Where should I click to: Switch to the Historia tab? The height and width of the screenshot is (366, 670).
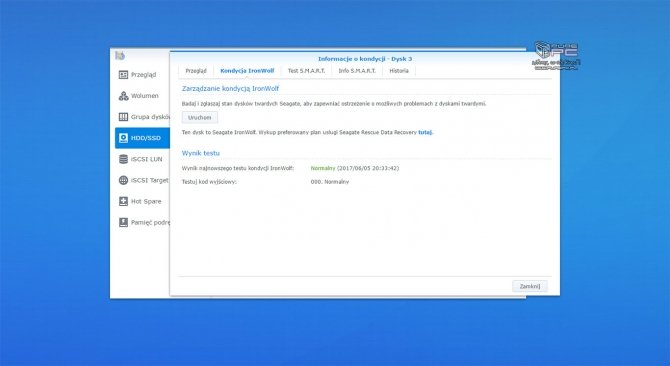(x=399, y=71)
